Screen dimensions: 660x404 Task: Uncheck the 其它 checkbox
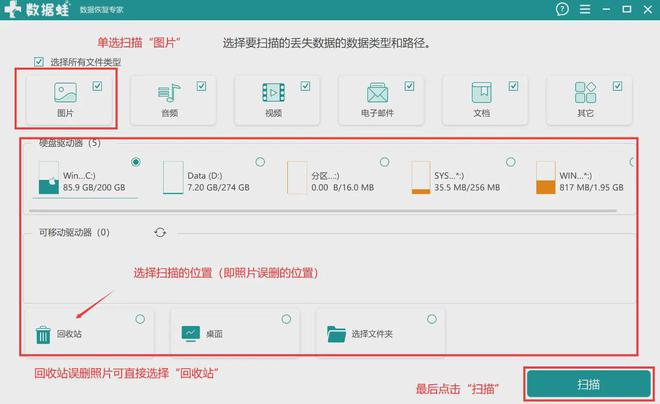617,86
